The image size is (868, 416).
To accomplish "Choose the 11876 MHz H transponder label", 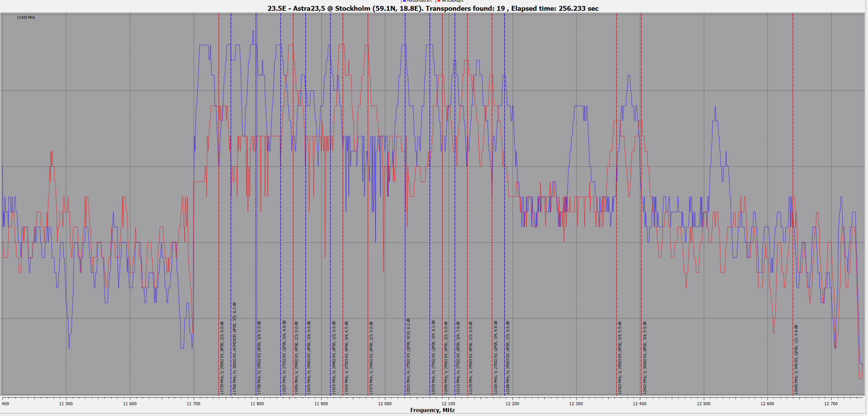I will (309, 358).
